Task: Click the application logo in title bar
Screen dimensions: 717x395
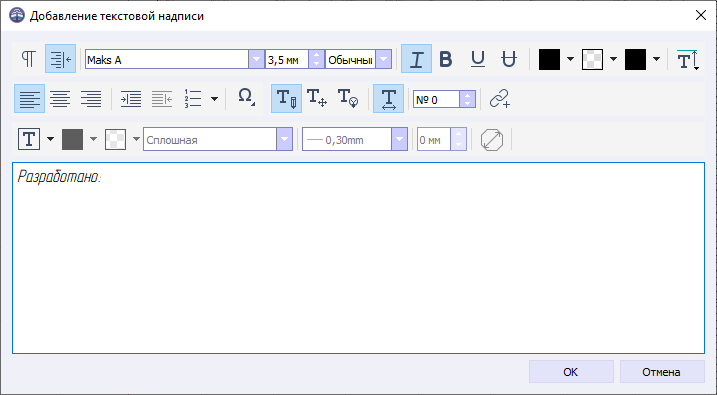Action: pos(17,16)
